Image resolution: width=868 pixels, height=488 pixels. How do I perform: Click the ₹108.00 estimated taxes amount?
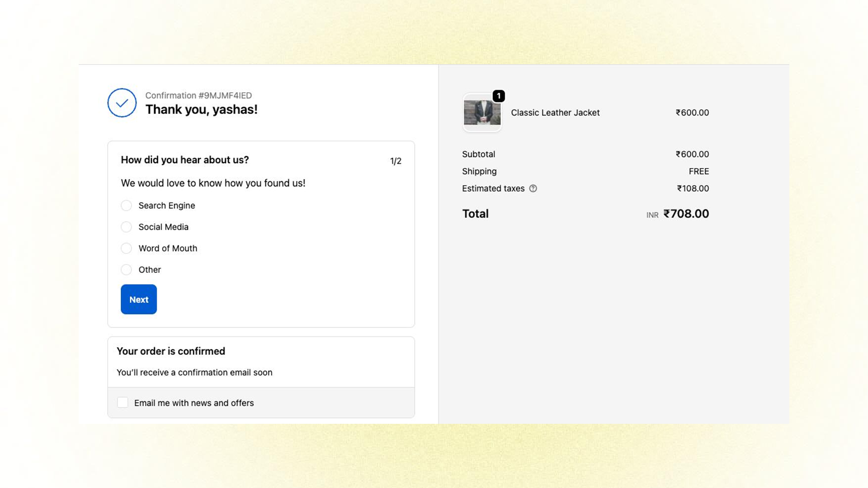click(692, 188)
